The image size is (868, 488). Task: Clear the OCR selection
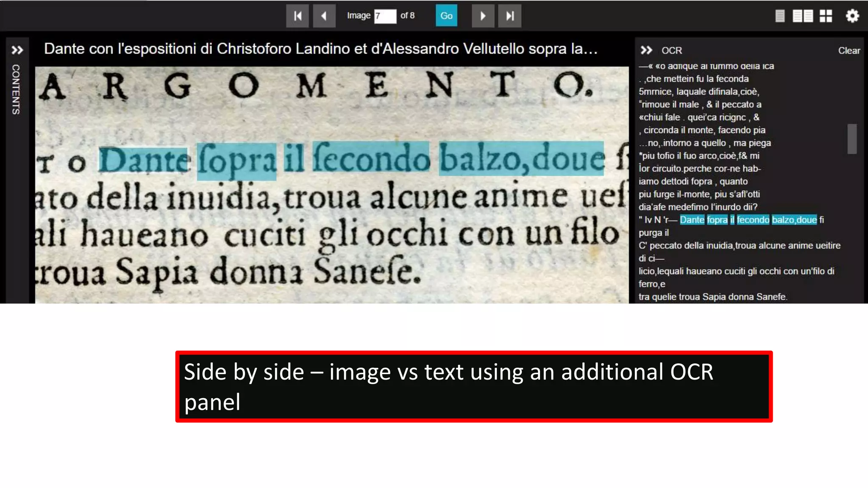(849, 50)
